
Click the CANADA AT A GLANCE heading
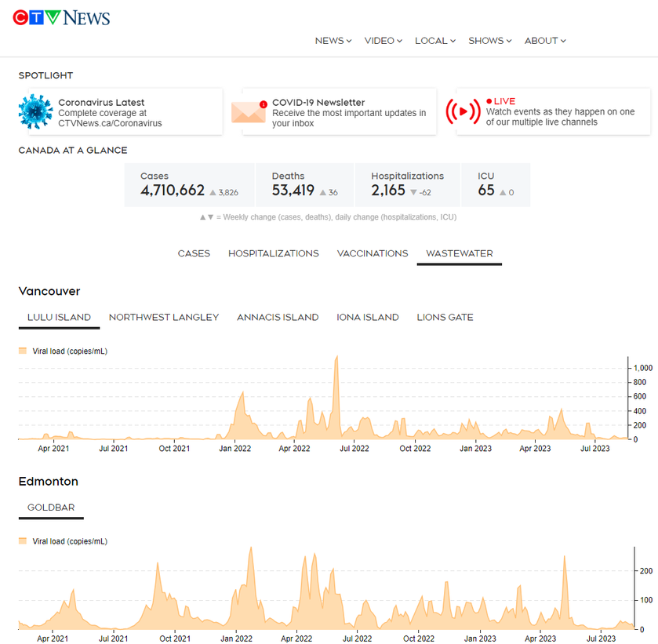73,151
